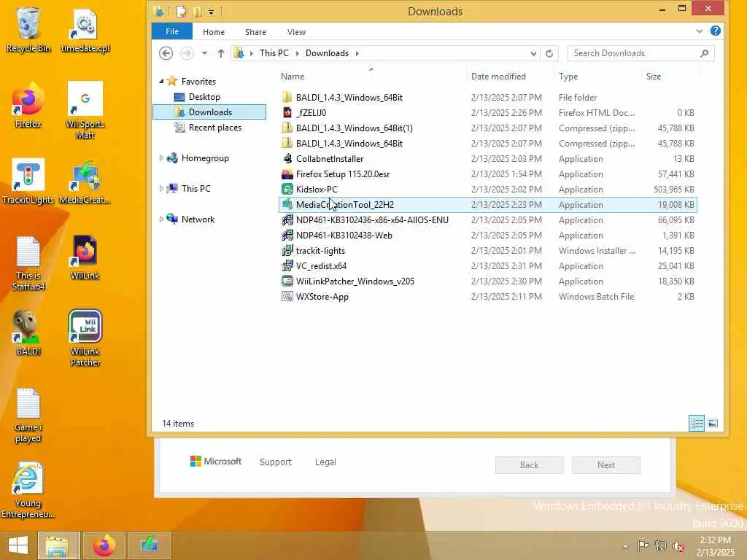Screen dimensions: 747x560
Task: Select the CollabnetInstaller application
Action: click(x=487, y=158)
